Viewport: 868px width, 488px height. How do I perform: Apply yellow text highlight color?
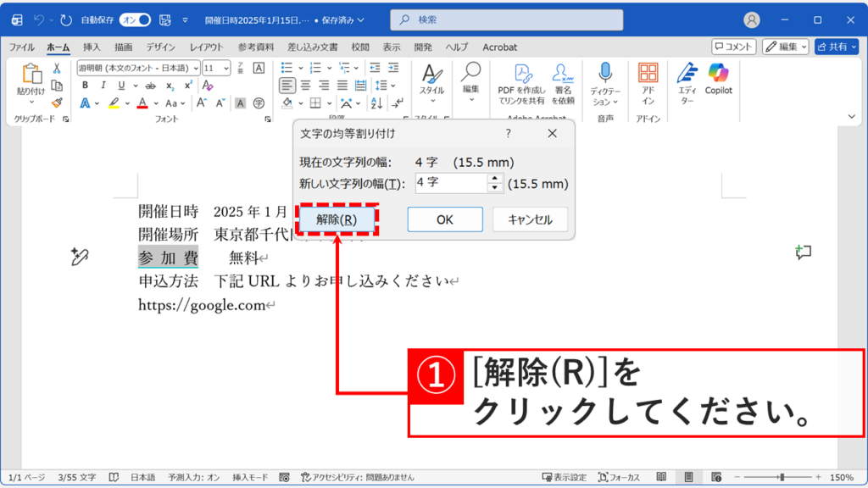click(x=114, y=103)
